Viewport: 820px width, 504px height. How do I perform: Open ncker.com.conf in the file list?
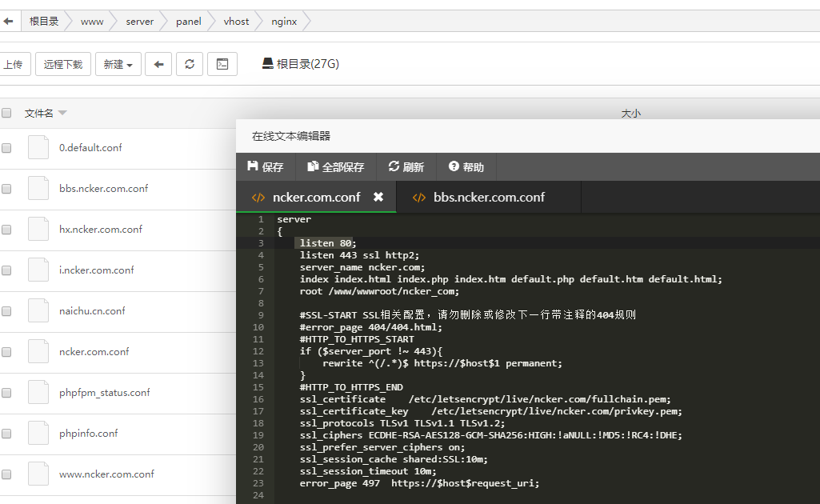pos(94,351)
